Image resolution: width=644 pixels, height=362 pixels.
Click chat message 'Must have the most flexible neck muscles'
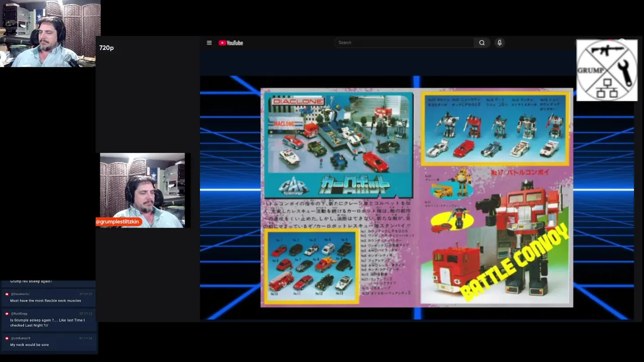pos(46,301)
